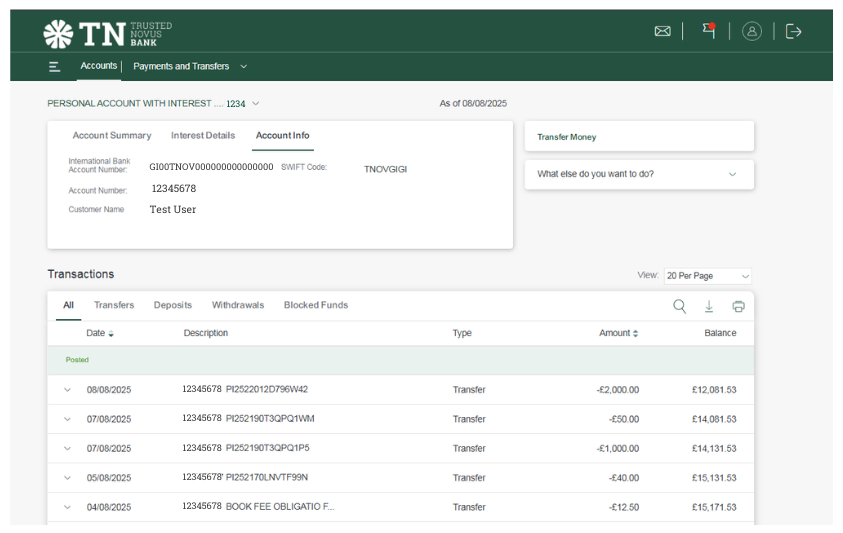Switch to the Interest Details tab
The image size is (843, 533).
[203, 136]
